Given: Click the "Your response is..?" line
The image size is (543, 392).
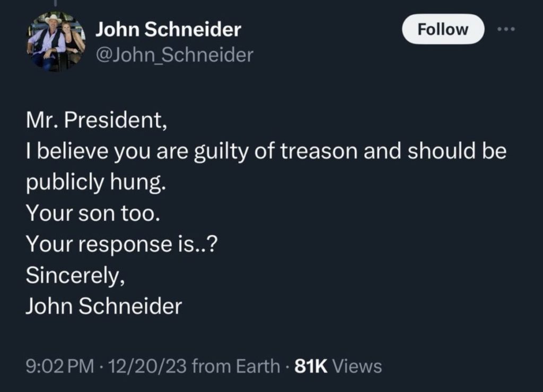Looking at the screenshot, I should [x=120, y=244].
